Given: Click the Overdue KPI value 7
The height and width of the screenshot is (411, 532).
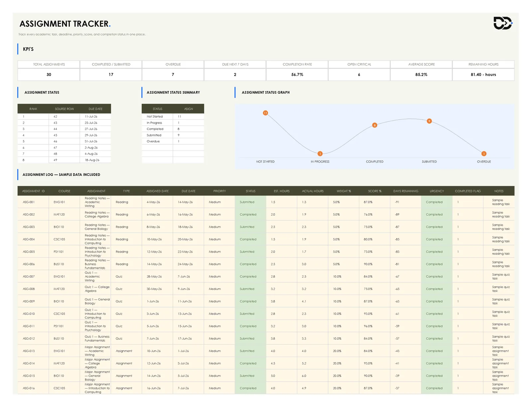Looking at the screenshot, I should coord(173,74).
